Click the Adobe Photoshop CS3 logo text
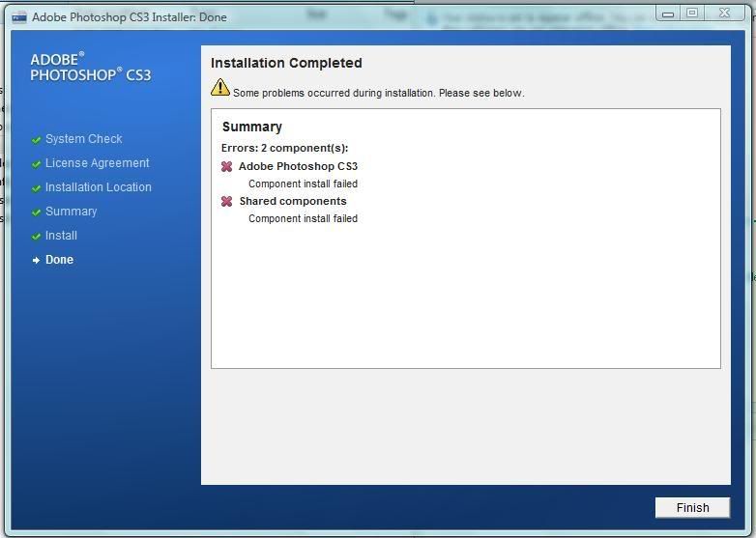Viewport: 756px width, 538px height. pos(91,67)
